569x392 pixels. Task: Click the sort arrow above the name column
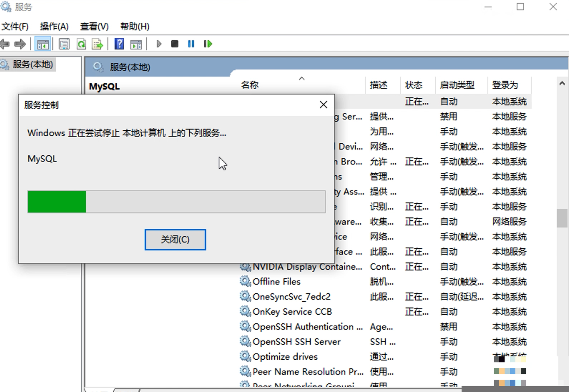[302, 78]
